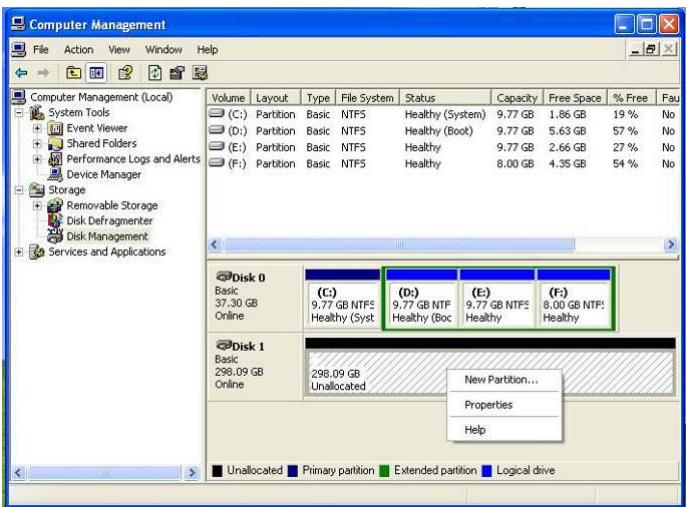687x507 pixels.
Task: Click the Computer Management menu bar icon
Action: point(18,50)
